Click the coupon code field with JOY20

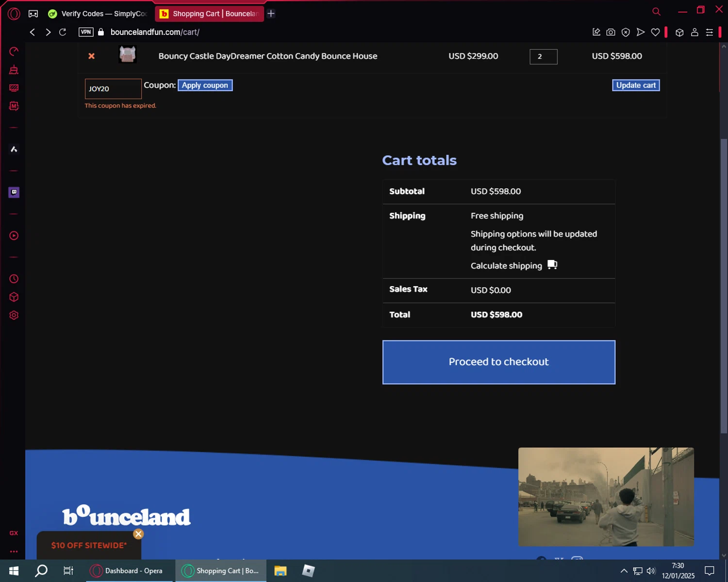tap(113, 89)
